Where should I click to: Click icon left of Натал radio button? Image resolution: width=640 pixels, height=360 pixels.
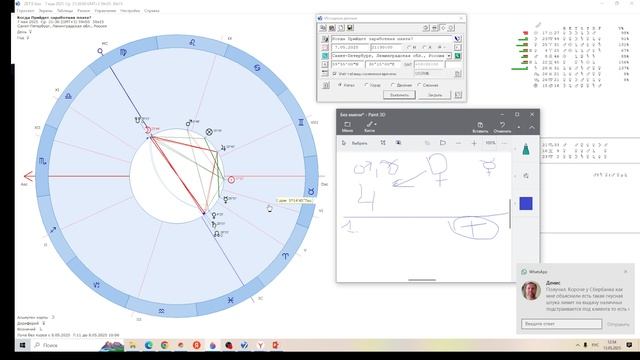tap(326, 85)
